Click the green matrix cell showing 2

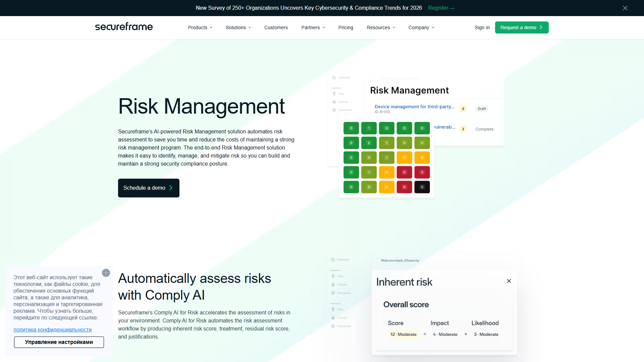coord(369,143)
